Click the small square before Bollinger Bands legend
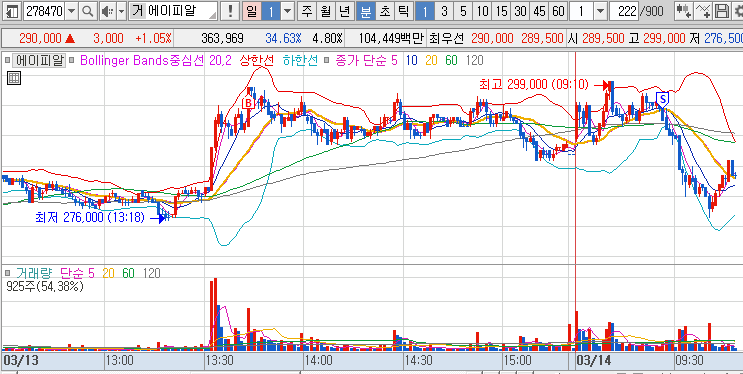743x374 pixels. click(72, 61)
